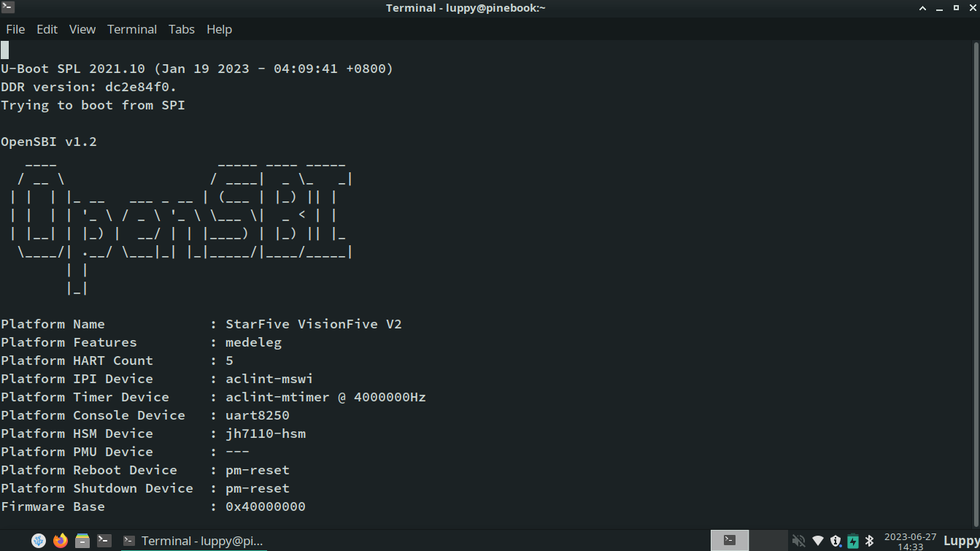Select the Terminal - luppy@pi... taskbar button
980x551 pixels.
(x=193, y=541)
